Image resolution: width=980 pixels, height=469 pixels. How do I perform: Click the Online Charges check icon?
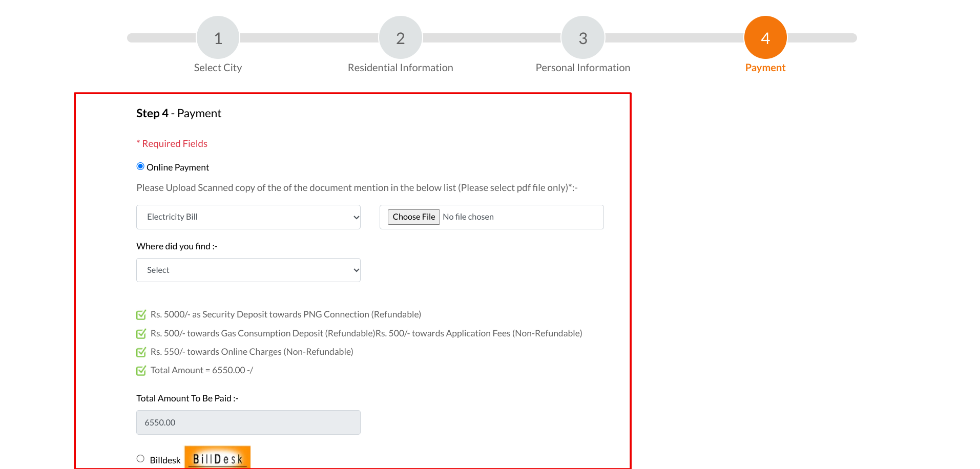pos(141,352)
